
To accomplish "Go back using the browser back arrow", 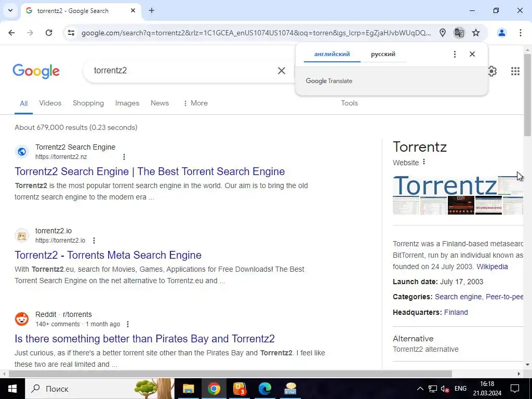I will pyautogui.click(x=11, y=33).
